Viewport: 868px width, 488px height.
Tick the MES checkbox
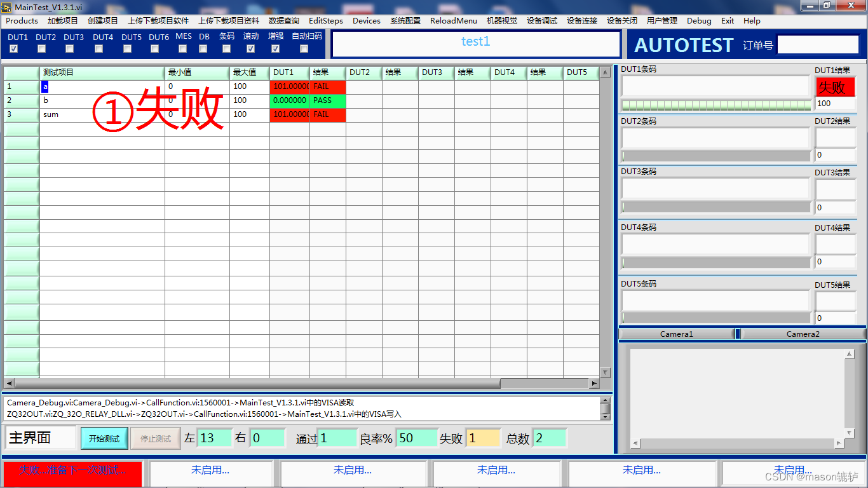(x=183, y=48)
